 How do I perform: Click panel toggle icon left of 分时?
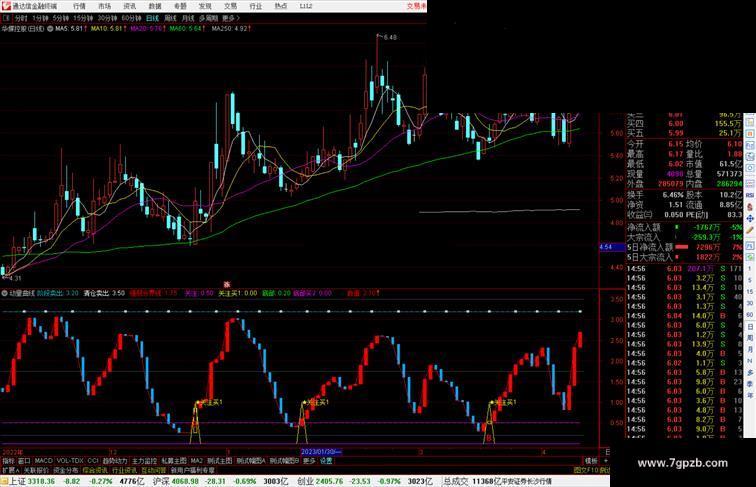pyautogui.click(x=6, y=18)
